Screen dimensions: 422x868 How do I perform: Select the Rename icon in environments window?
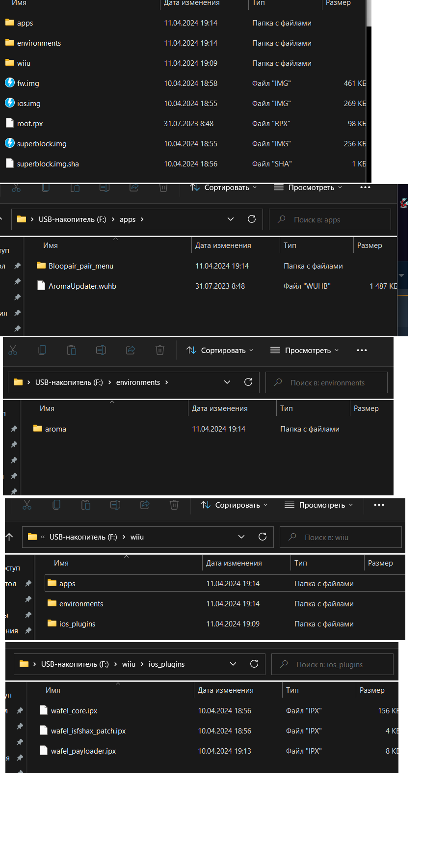(x=101, y=350)
